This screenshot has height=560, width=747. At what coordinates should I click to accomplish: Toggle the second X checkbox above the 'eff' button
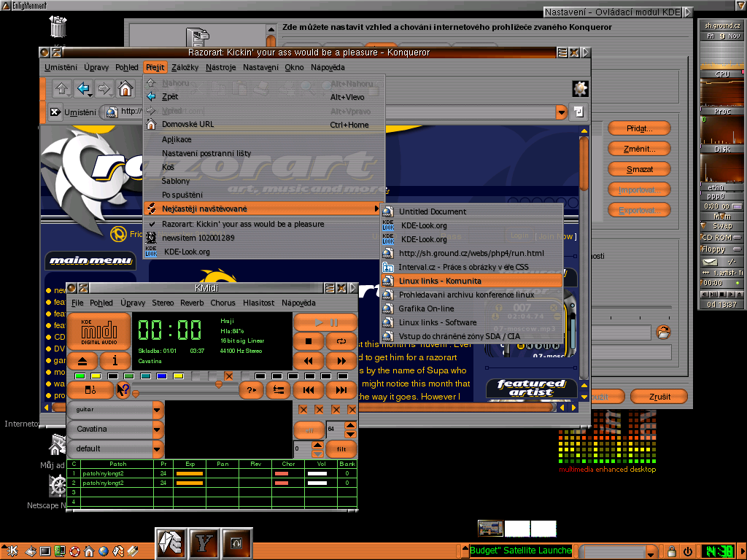(x=320, y=410)
